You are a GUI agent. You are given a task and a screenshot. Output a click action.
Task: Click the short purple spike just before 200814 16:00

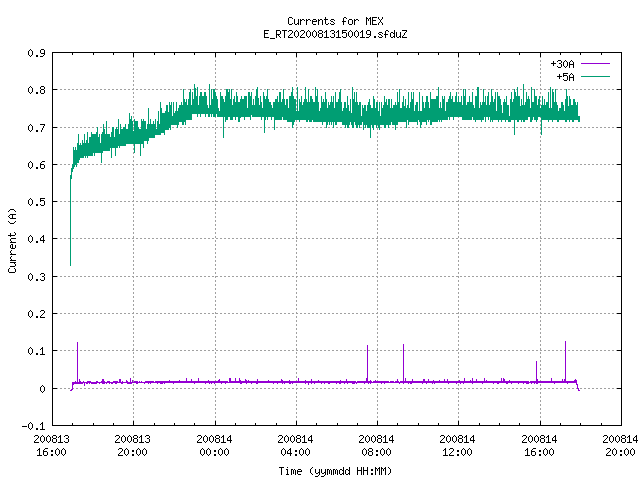[536, 371]
